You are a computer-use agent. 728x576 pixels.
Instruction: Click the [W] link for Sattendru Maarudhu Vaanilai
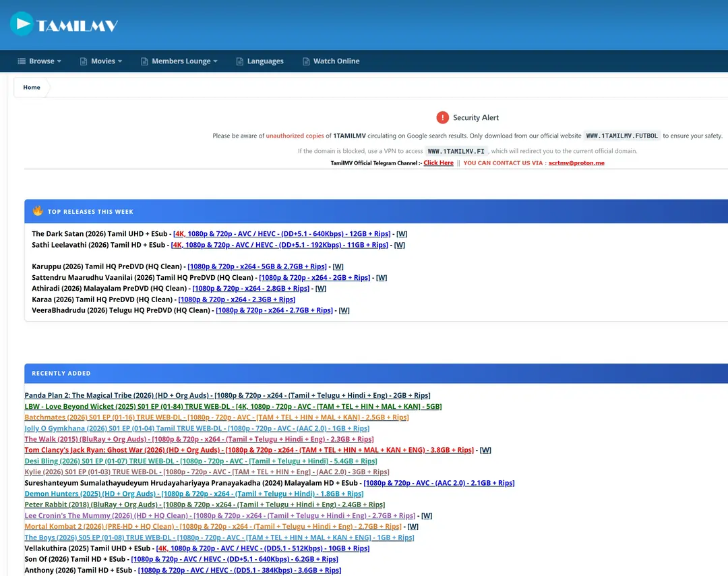pyautogui.click(x=381, y=277)
